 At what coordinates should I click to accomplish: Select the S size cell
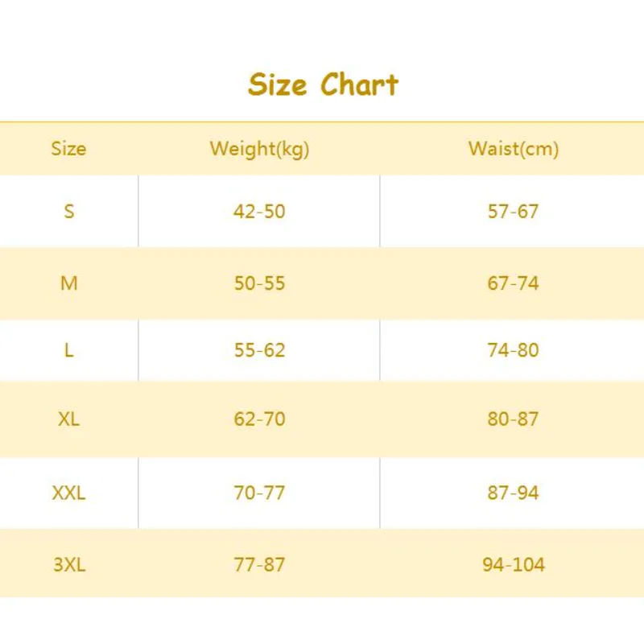[68, 212]
